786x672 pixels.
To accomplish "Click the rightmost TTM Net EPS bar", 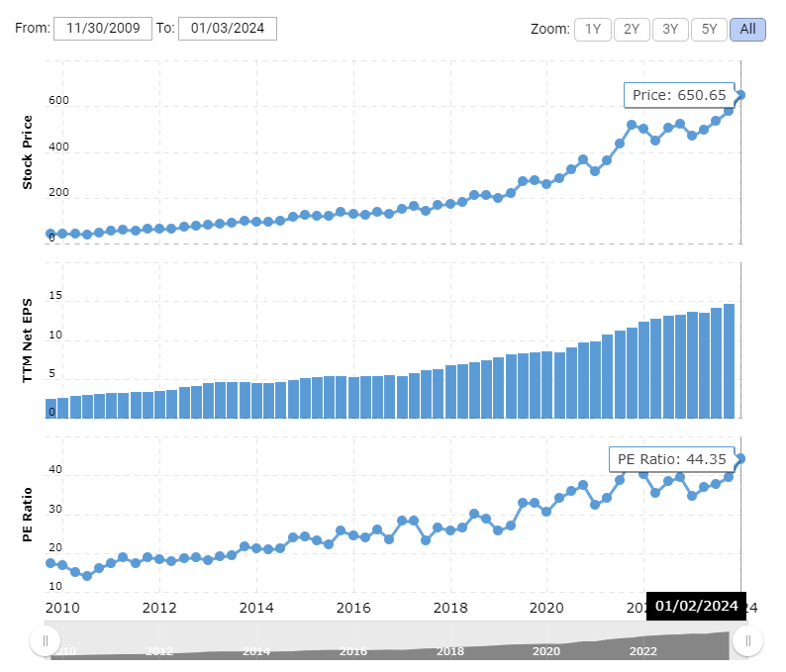I will [729, 361].
